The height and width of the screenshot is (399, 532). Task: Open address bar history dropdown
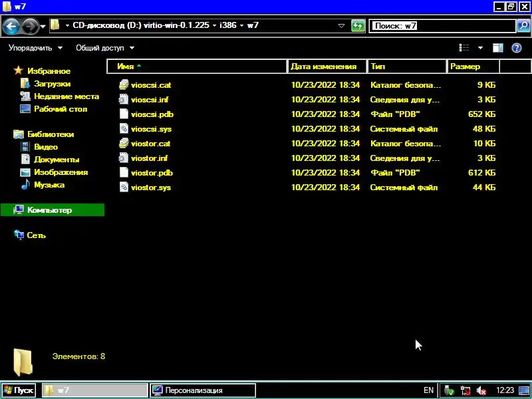click(x=342, y=26)
